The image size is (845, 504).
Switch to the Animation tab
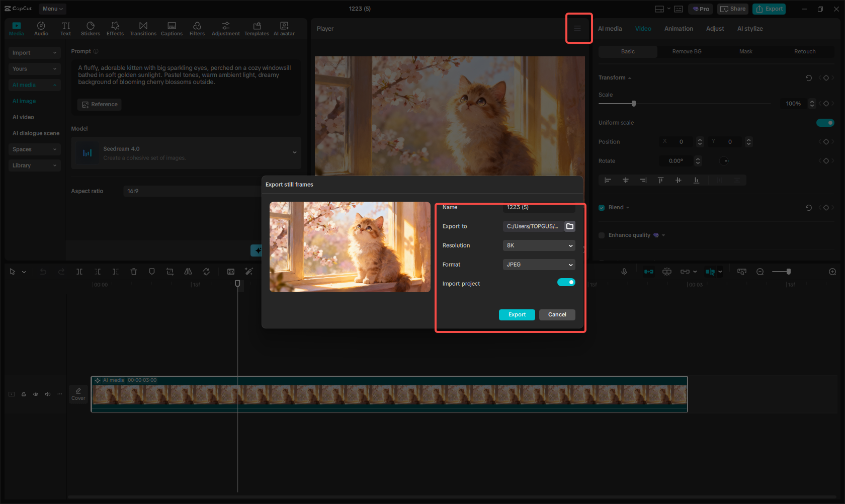tap(679, 29)
